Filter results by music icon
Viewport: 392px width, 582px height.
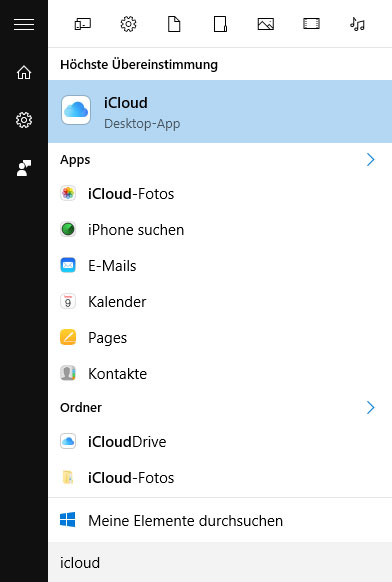[357, 24]
